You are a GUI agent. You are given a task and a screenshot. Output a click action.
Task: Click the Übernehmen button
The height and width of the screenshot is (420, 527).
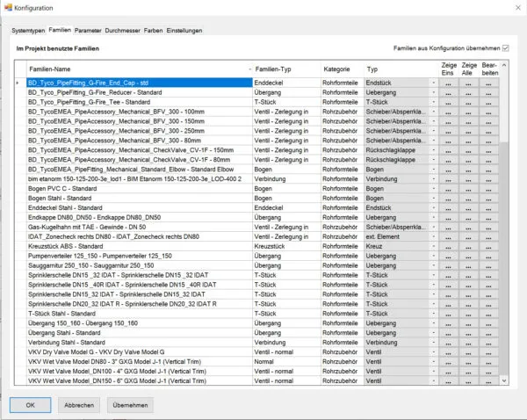[x=130, y=405]
